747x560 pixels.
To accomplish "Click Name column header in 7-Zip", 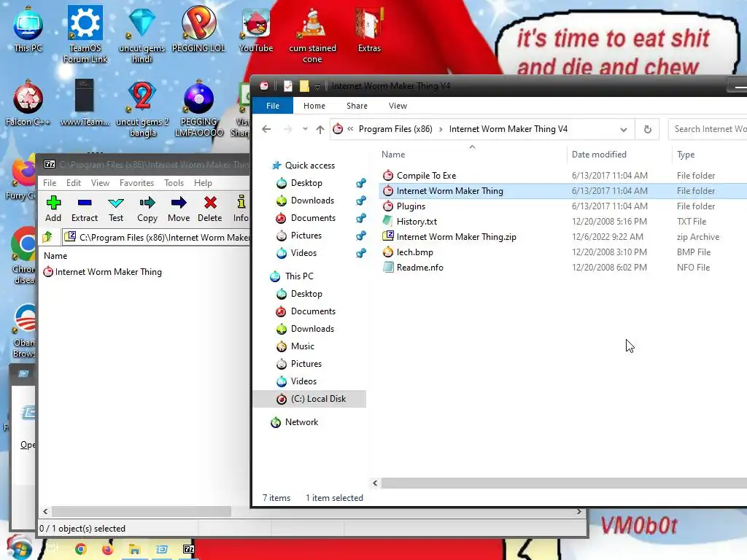I will tap(55, 256).
